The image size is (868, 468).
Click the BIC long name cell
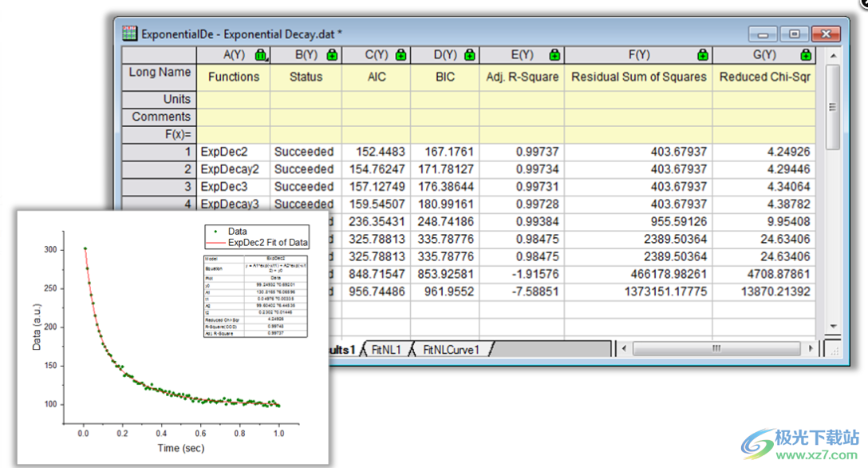[444, 77]
